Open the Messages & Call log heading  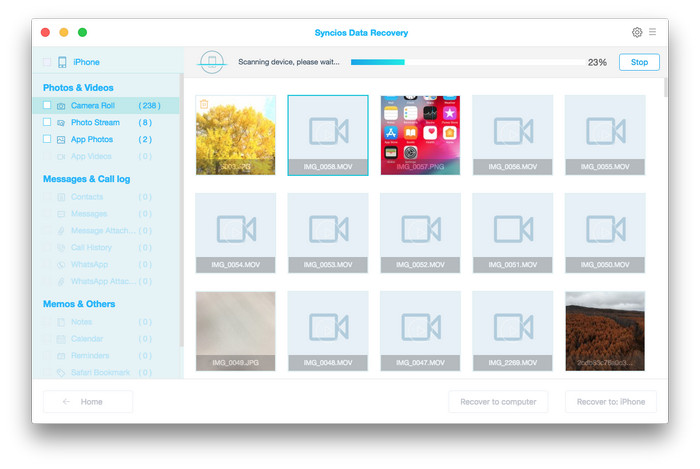tap(87, 179)
